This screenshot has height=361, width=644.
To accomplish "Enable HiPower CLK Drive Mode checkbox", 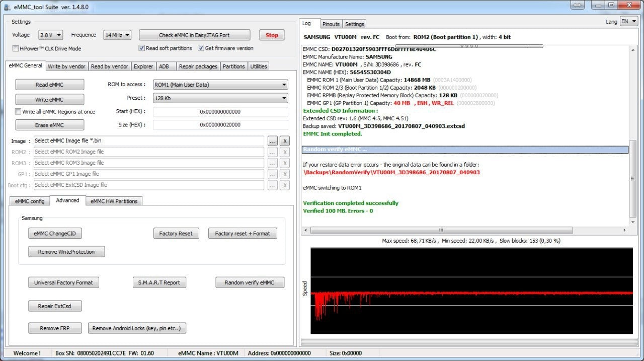I will (16, 49).
